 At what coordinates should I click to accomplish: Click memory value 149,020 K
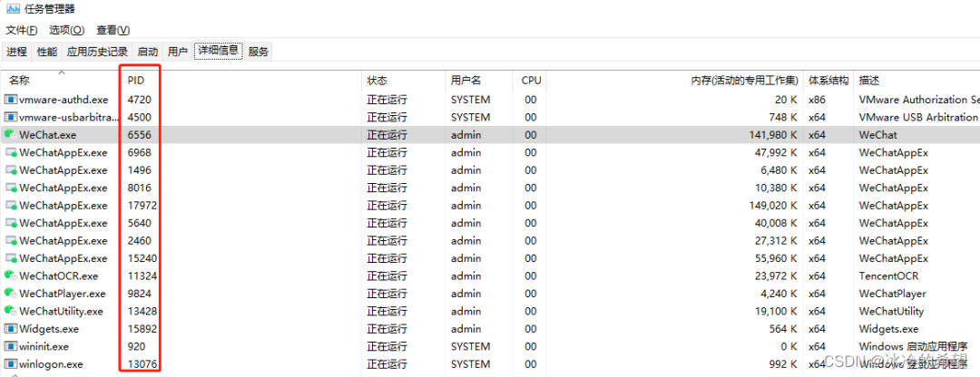[773, 206]
